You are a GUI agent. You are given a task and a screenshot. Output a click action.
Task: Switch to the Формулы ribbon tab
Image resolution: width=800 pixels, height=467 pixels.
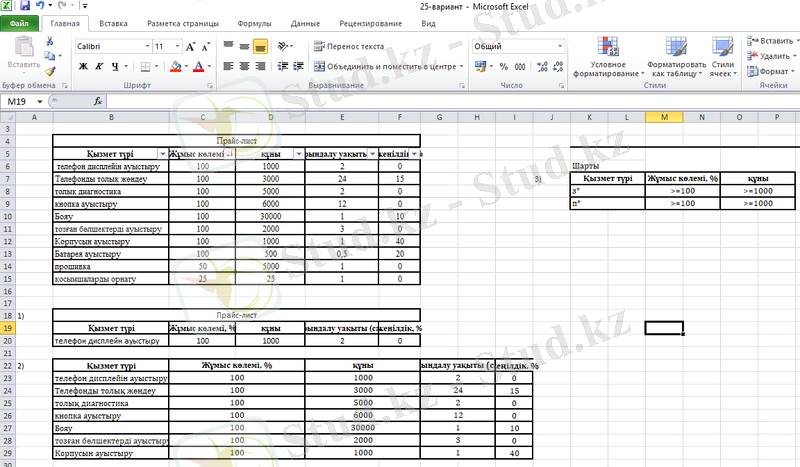click(254, 22)
